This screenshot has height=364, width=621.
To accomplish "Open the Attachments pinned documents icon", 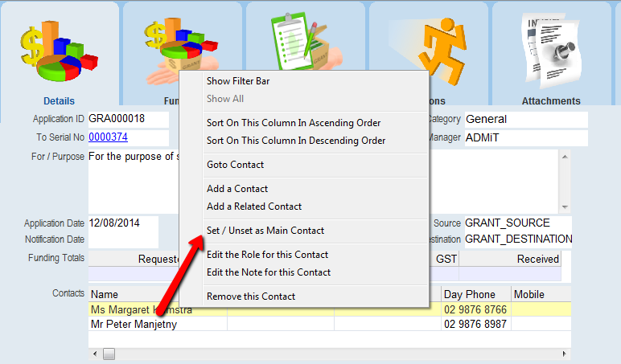I will coord(551,51).
